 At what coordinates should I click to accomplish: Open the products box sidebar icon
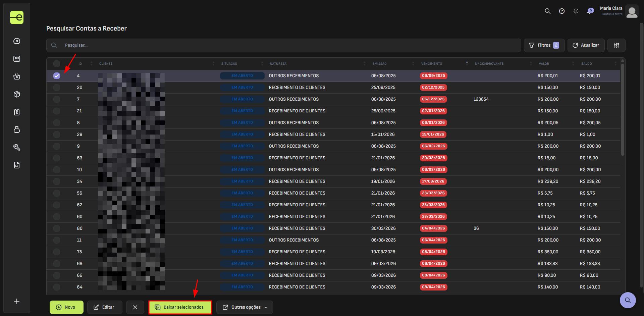tap(17, 94)
